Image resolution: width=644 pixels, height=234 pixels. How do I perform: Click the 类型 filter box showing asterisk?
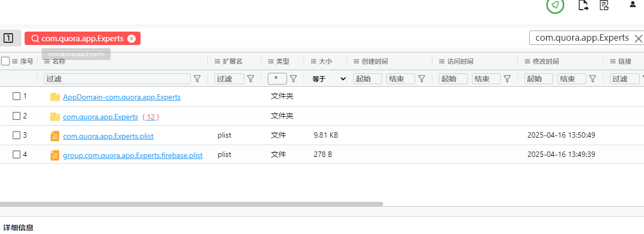pos(277,79)
